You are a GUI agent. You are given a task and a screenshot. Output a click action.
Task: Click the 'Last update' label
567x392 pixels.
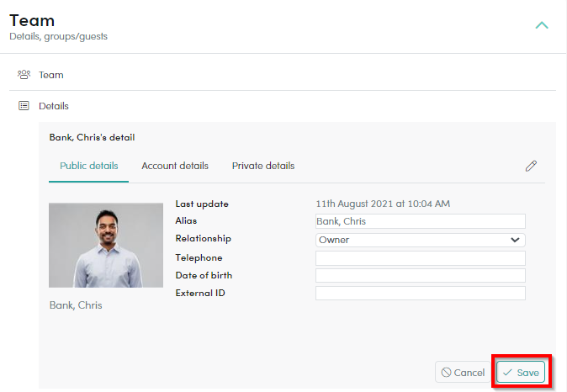pyautogui.click(x=202, y=204)
